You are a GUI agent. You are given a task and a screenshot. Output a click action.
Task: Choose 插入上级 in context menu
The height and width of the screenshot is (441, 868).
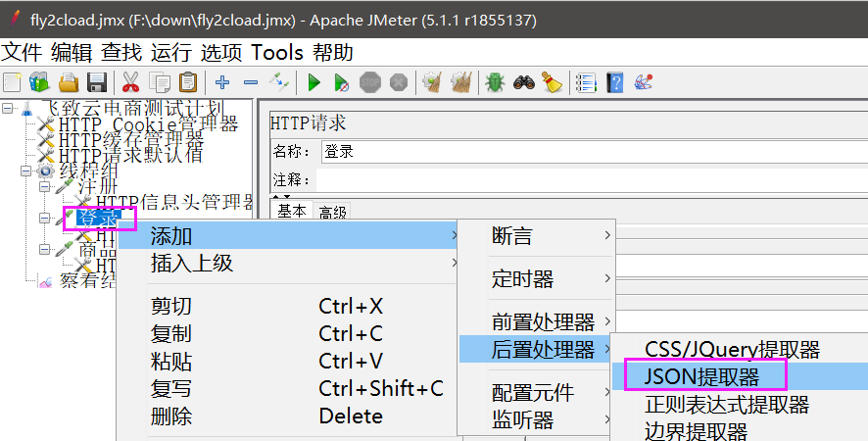288,263
